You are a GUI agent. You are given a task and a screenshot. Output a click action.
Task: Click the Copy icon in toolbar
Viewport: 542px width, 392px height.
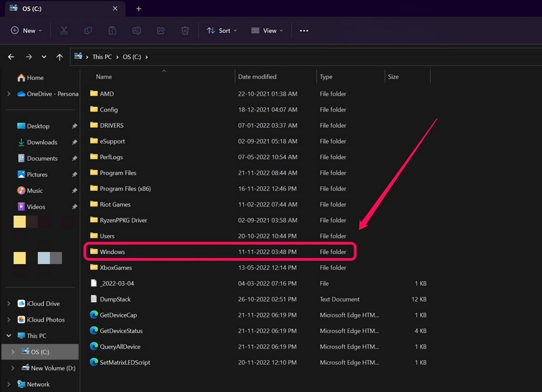click(x=88, y=30)
